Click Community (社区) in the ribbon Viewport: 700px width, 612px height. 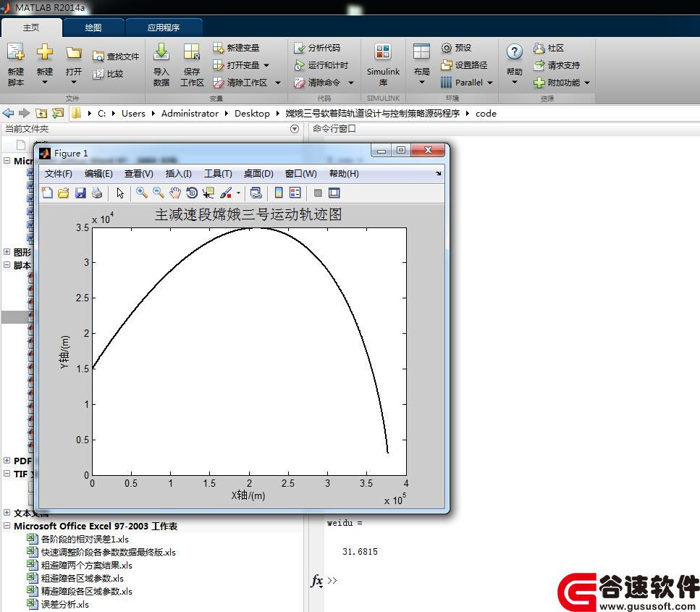pyautogui.click(x=549, y=48)
